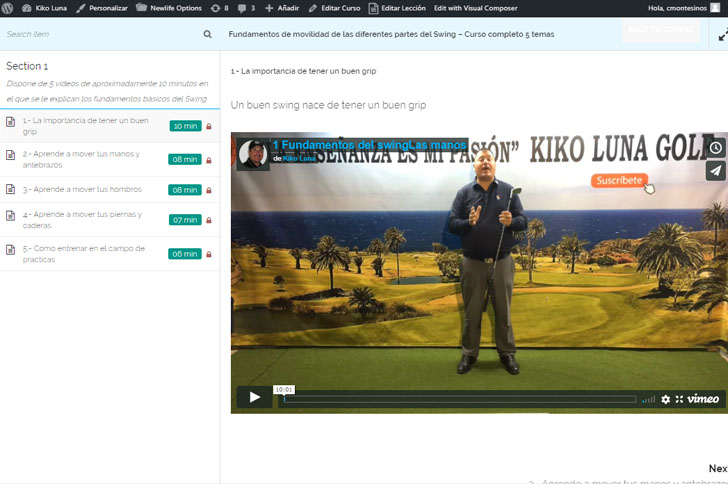Screen dimensions: 728x484
Task: Add video to Watch Later clock icon
Action: tap(715, 148)
